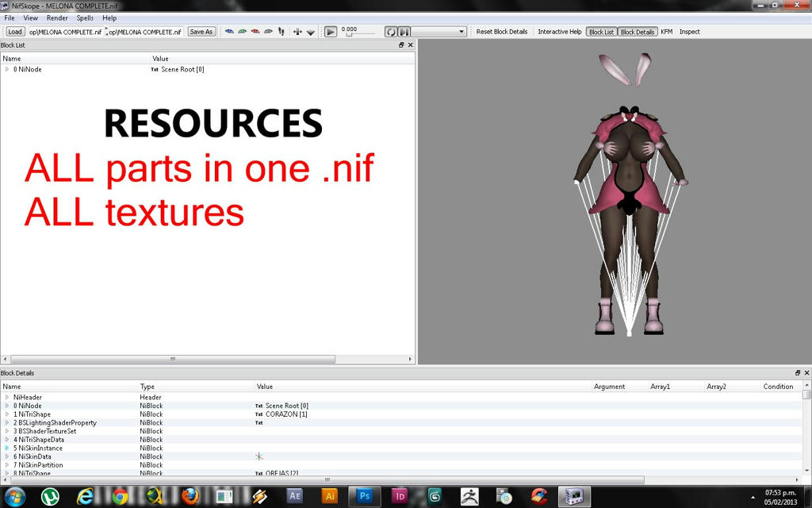Open Google Chrome from the taskbar
This screenshot has width=812, height=508.
click(120, 497)
